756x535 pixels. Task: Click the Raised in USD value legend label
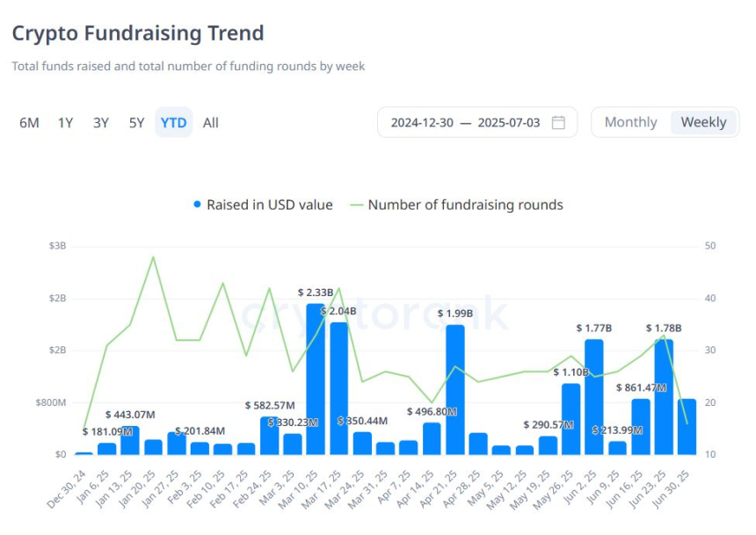pyautogui.click(x=269, y=205)
